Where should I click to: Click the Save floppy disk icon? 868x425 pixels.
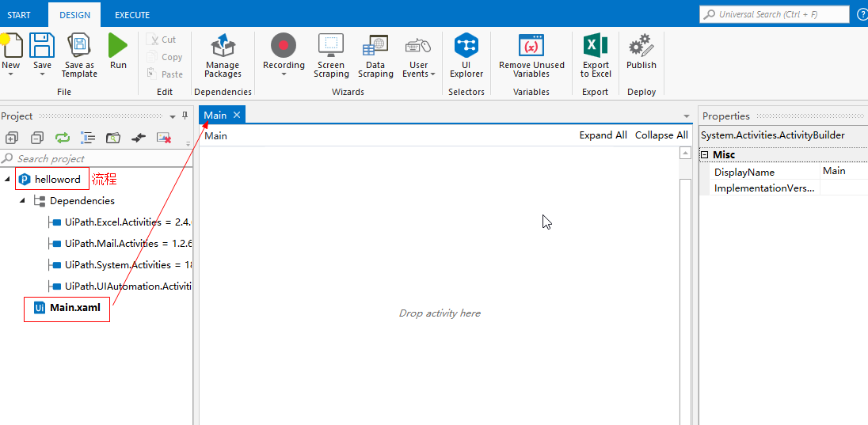point(42,45)
